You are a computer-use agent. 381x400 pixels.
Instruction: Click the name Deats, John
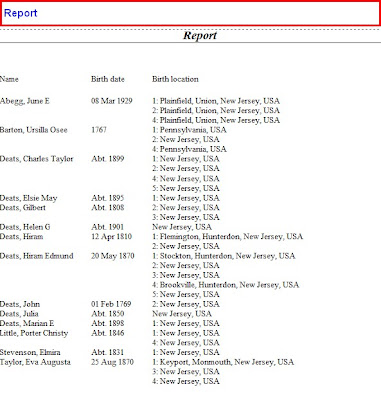point(20,304)
